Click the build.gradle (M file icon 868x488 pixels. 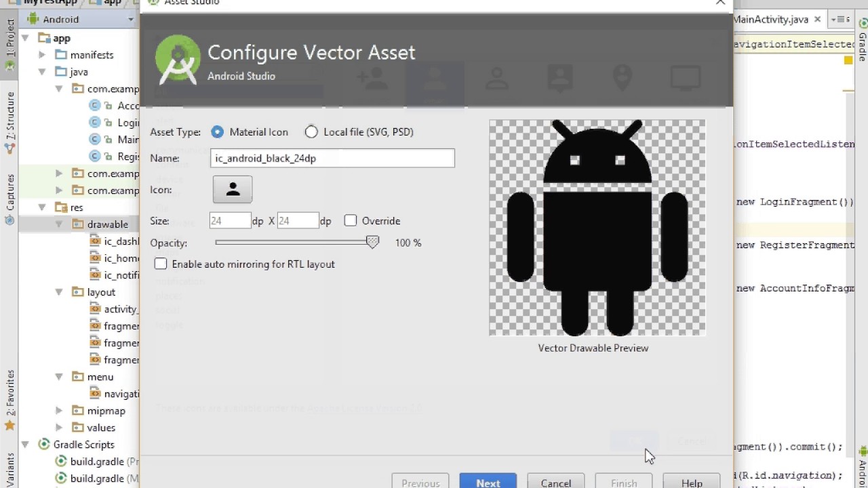pos(61,478)
